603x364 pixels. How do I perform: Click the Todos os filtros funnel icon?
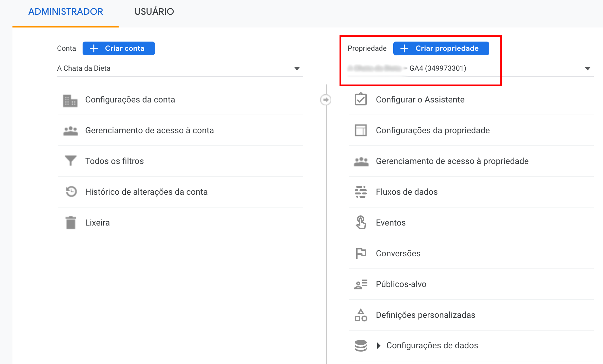pyautogui.click(x=70, y=161)
